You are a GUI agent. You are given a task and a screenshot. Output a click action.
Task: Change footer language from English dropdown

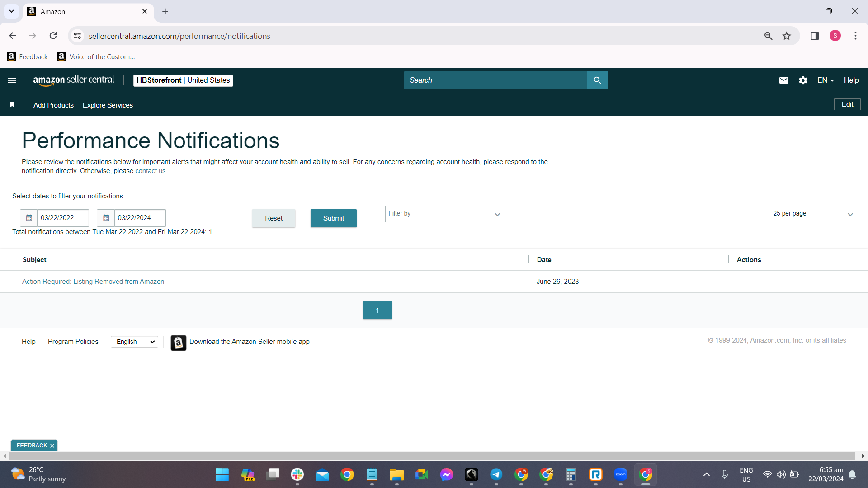[x=134, y=342]
